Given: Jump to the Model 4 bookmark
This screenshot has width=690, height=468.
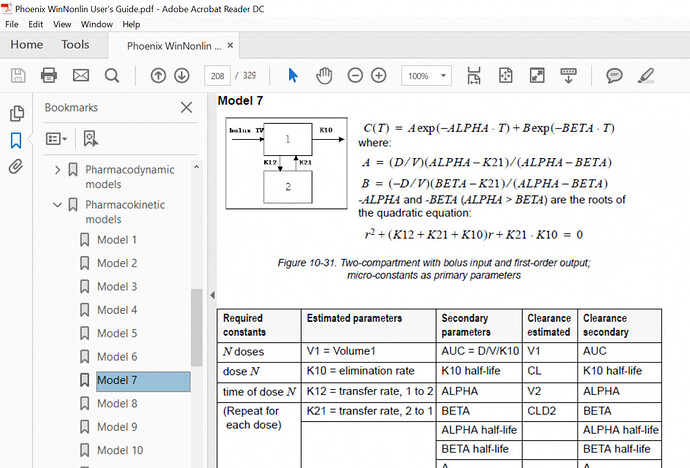Looking at the screenshot, I should (117, 310).
